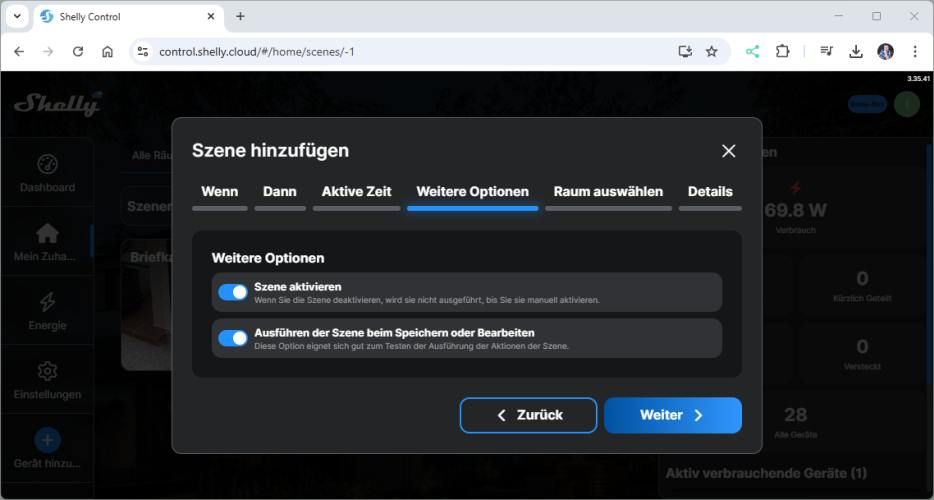Image resolution: width=934 pixels, height=500 pixels.
Task: Click the address bar URL field
Action: (400, 51)
